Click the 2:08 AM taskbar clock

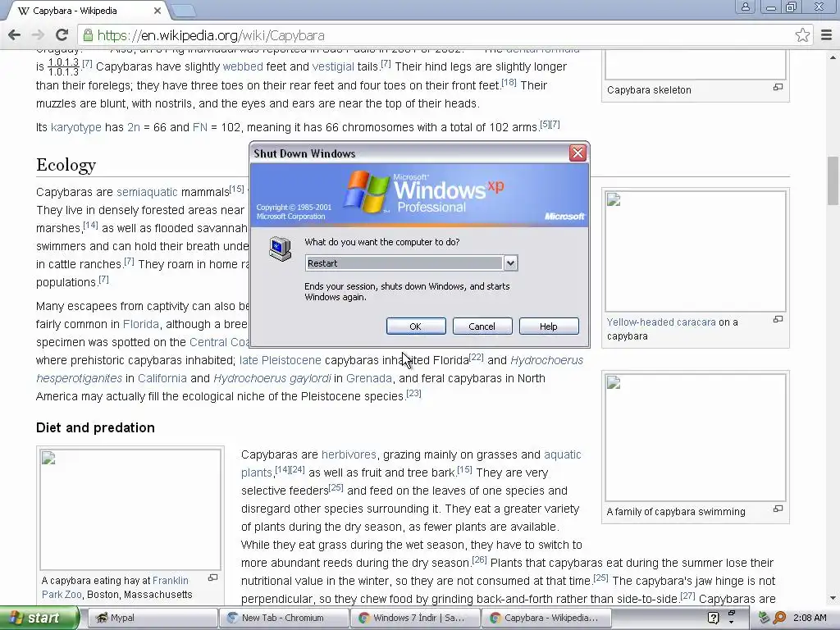[810, 618]
